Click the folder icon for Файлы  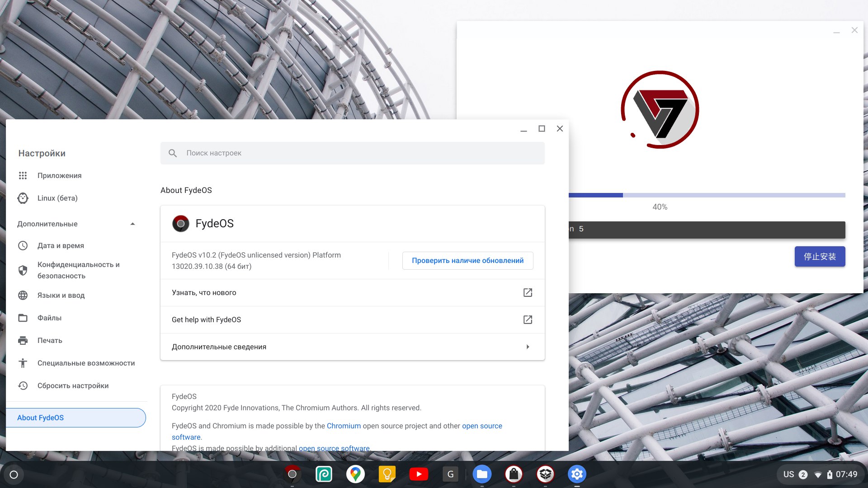(x=23, y=318)
